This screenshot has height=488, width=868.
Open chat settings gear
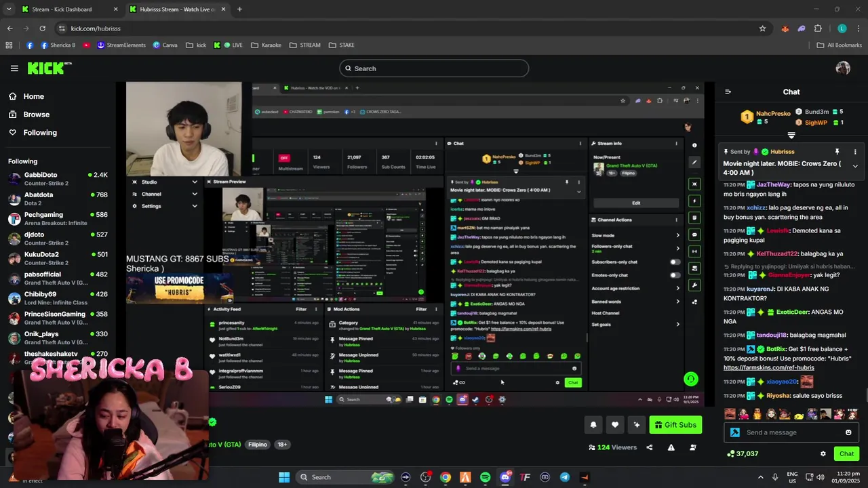[x=823, y=454]
